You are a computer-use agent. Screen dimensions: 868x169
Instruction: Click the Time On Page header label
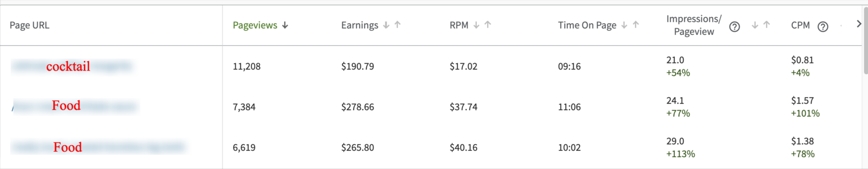tap(587, 25)
